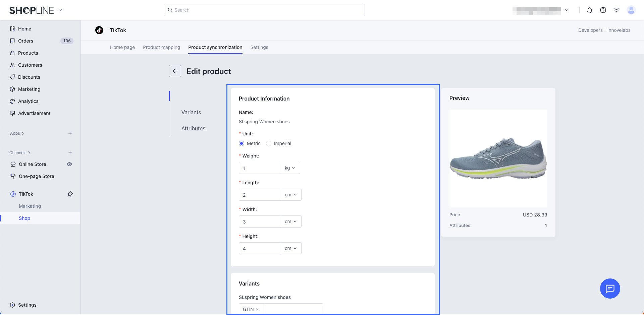Open the TikTok Settings tab
The width and height of the screenshot is (644, 315).
[259, 47]
